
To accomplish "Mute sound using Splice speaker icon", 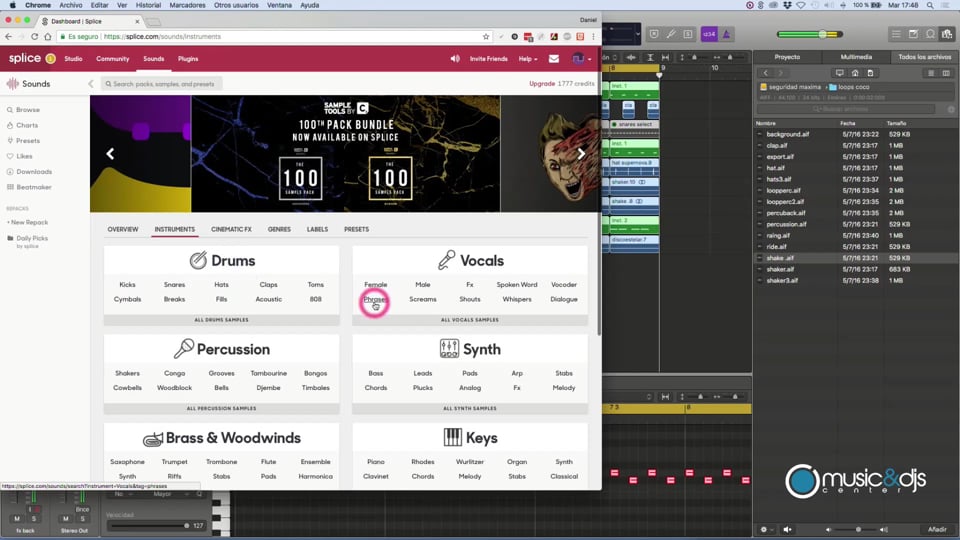I will [455, 59].
